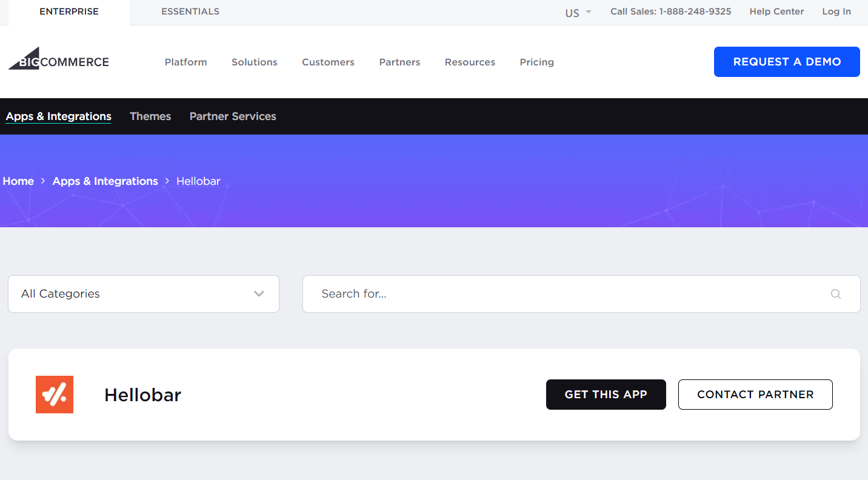Click Request a Demo

click(x=786, y=61)
